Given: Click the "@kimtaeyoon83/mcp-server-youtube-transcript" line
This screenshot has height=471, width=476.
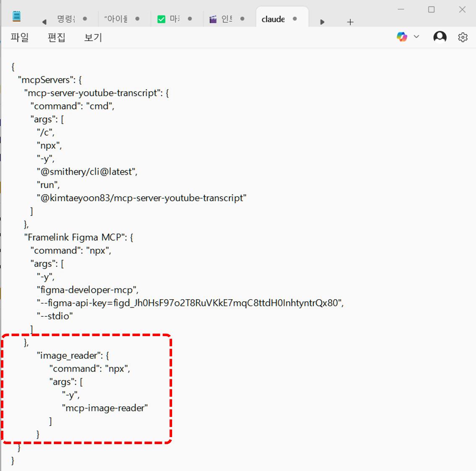Looking at the screenshot, I should point(141,198).
